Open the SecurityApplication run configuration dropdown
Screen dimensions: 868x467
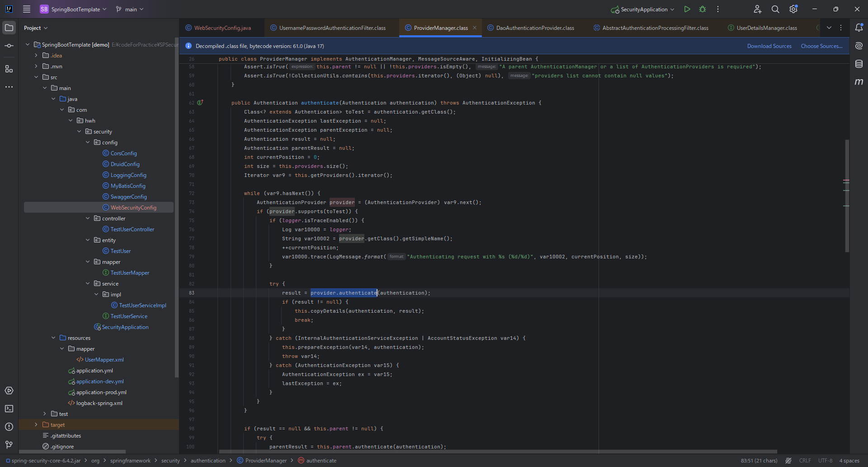(642, 9)
